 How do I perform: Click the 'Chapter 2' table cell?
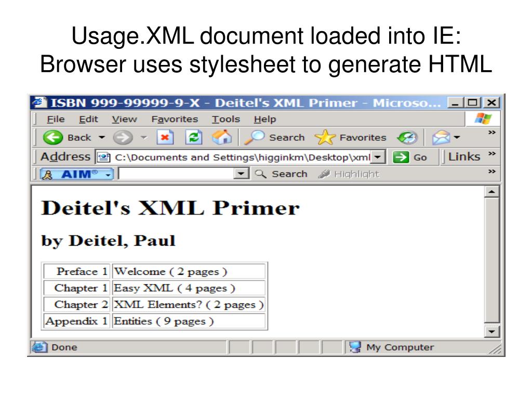pos(77,304)
